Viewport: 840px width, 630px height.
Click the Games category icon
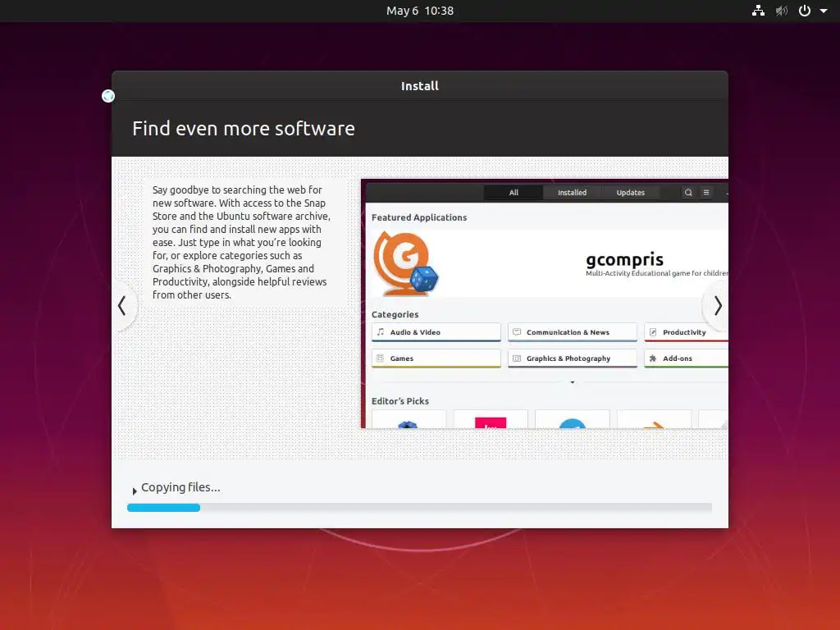click(x=381, y=358)
